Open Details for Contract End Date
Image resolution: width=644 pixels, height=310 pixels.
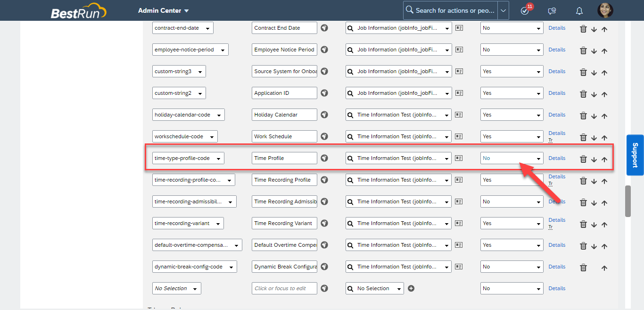click(557, 28)
